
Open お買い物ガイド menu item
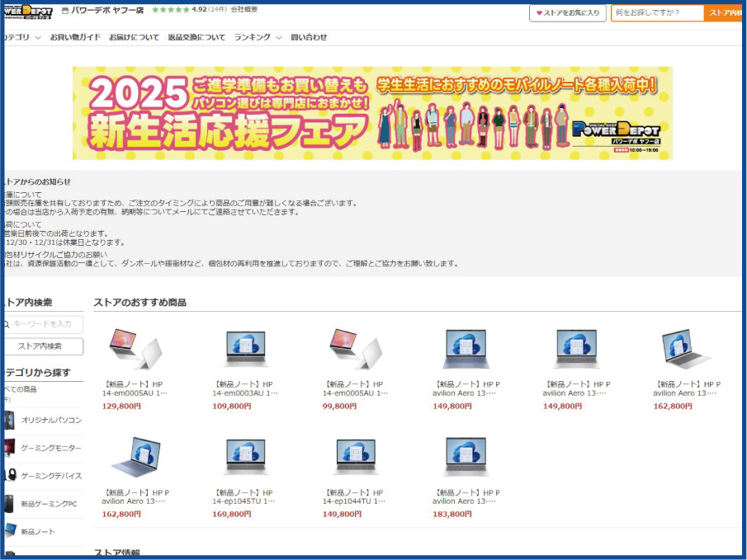[75, 37]
